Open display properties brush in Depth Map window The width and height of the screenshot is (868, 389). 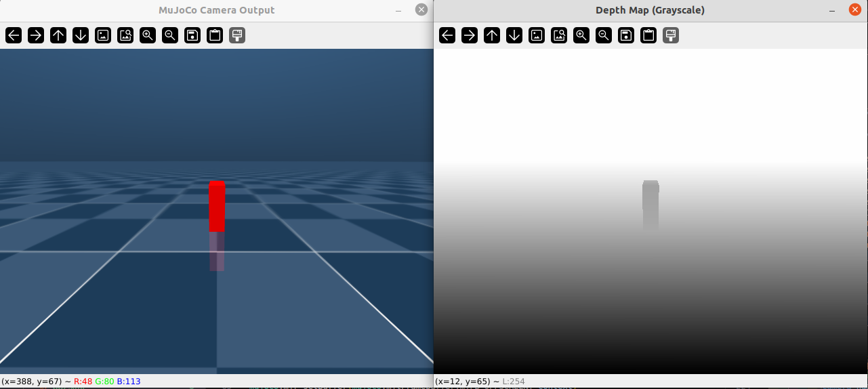[671, 35]
